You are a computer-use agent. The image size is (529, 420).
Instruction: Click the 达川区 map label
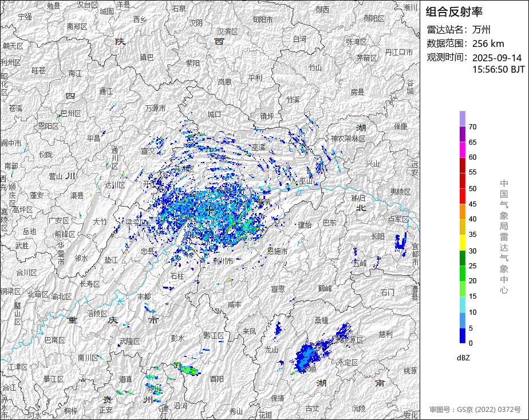click(x=115, y=185)
